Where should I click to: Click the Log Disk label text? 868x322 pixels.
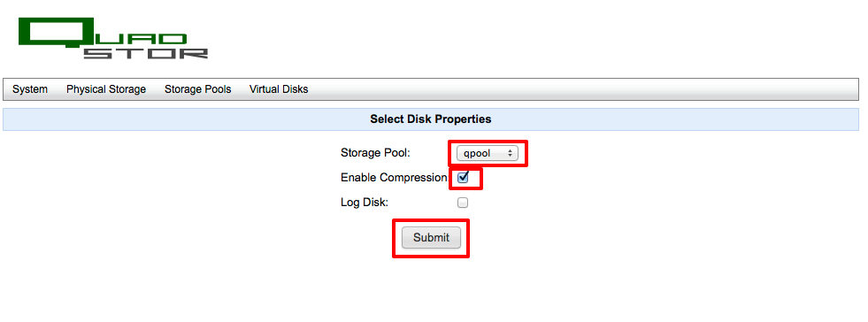pos(365,203)
